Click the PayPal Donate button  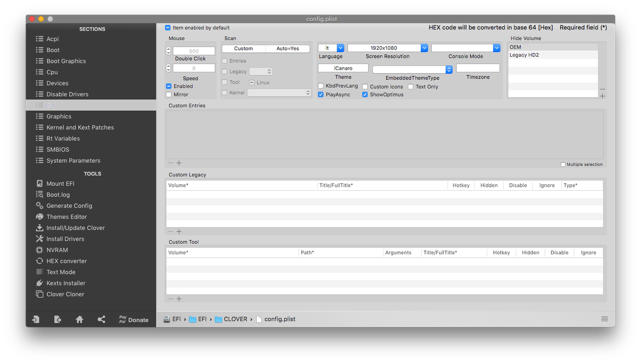point(133,319)
